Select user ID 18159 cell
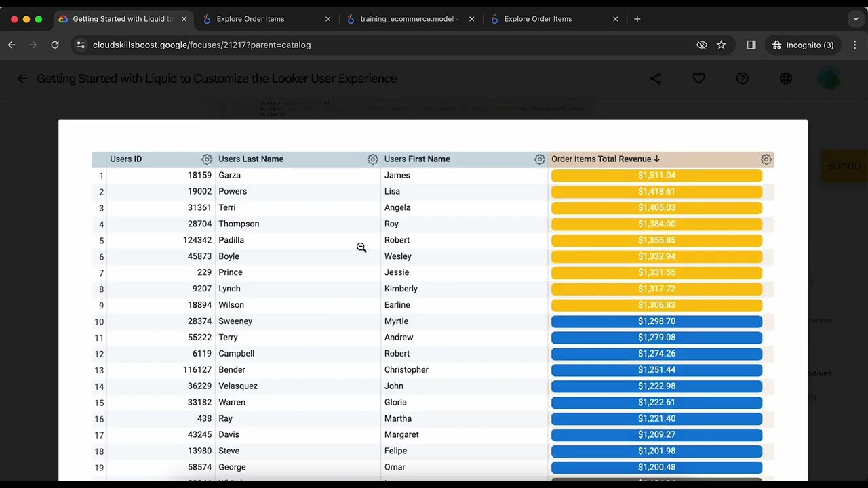Viewport: 868px width, 488px height. pyautogui.click(x=199, y=176)
